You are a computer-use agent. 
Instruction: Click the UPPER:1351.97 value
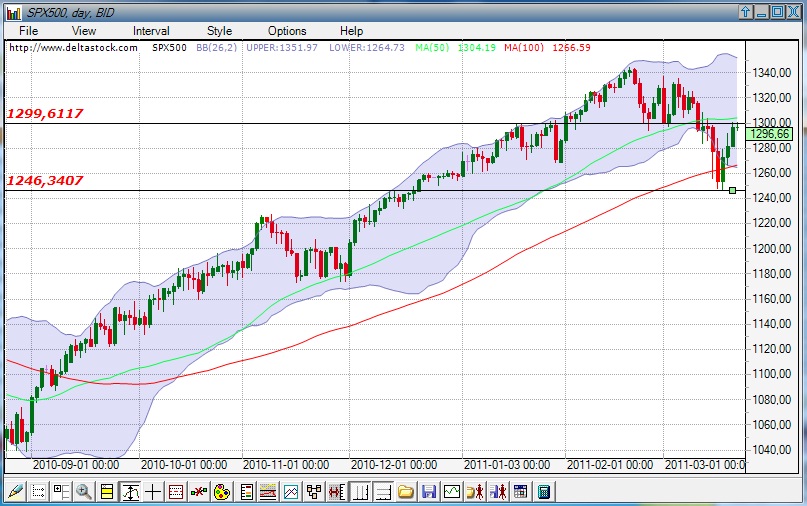[x=282, y=47]
